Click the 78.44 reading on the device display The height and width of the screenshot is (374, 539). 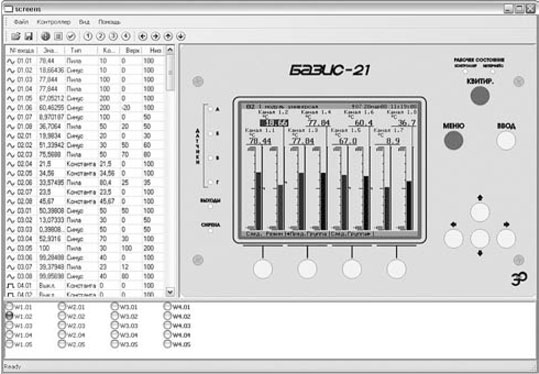[x=259, y=141]
